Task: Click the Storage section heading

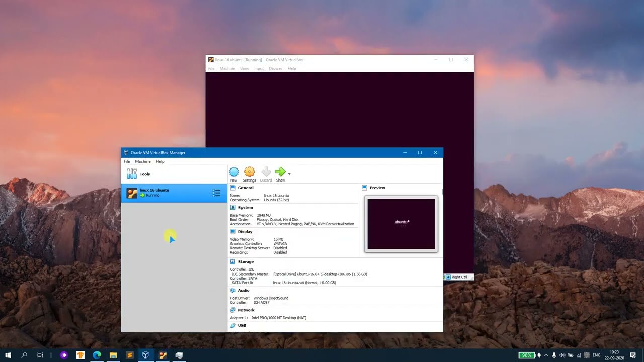Action: tap(246, 261)
